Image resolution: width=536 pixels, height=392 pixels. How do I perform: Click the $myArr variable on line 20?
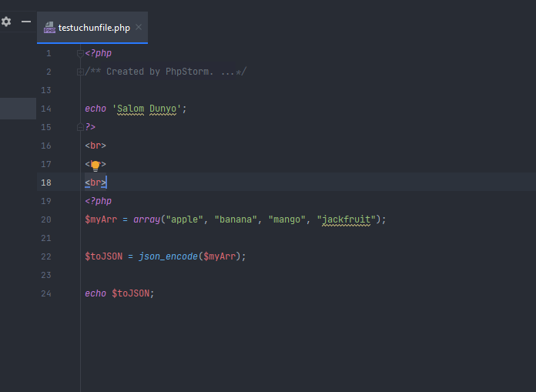tap(101, 219)
